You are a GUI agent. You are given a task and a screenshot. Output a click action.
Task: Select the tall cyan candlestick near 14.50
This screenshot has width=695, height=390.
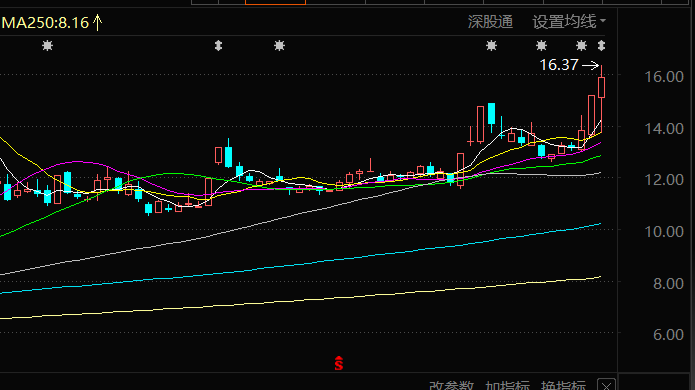click(x=491, y=113)
